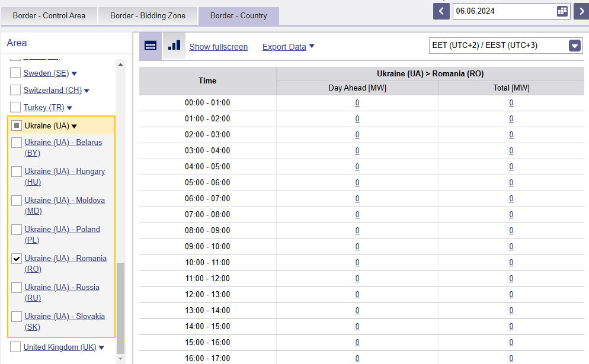Image resolution: width=589 pixels, height=364 pixels.
Task: Open the time zone dropdown arrow
Action: coord(575,46)
